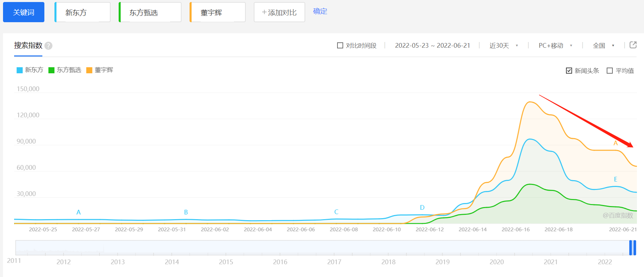This screenshot has width=644, height=277.
Task: Click the export share icon at top right
Action: [633, 45]
